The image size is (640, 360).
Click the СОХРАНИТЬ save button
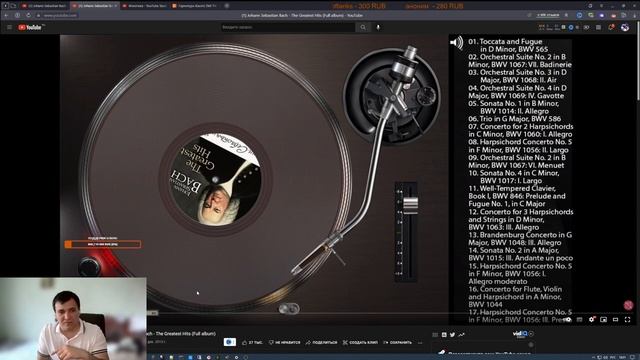[397, 342]
